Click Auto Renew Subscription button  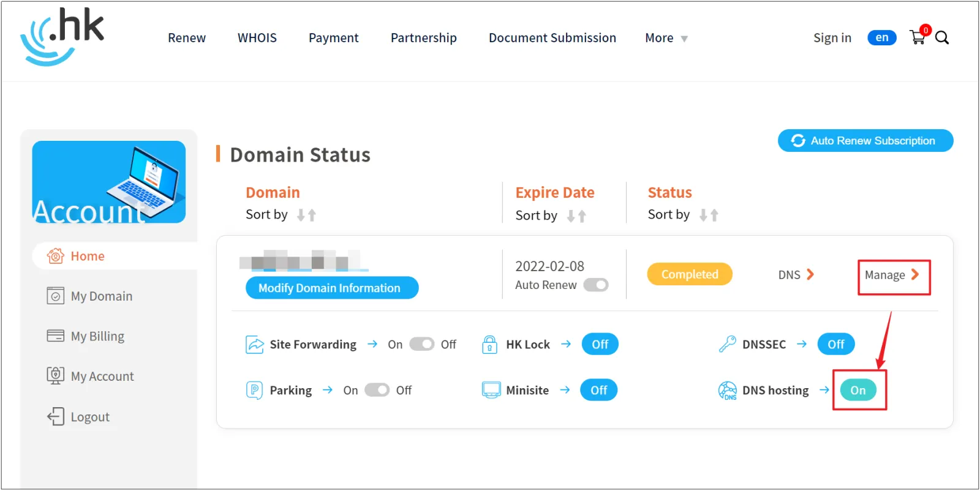point(865,140)
